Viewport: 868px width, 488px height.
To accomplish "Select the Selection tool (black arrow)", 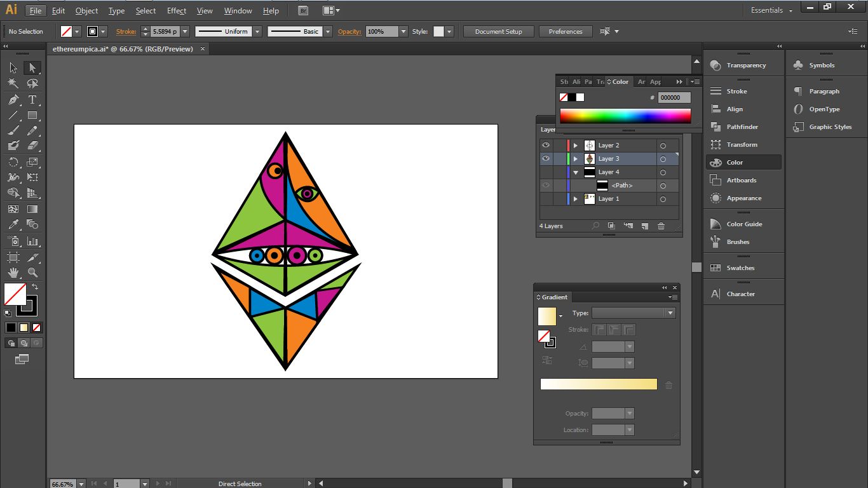I will (x=13, y=68).
